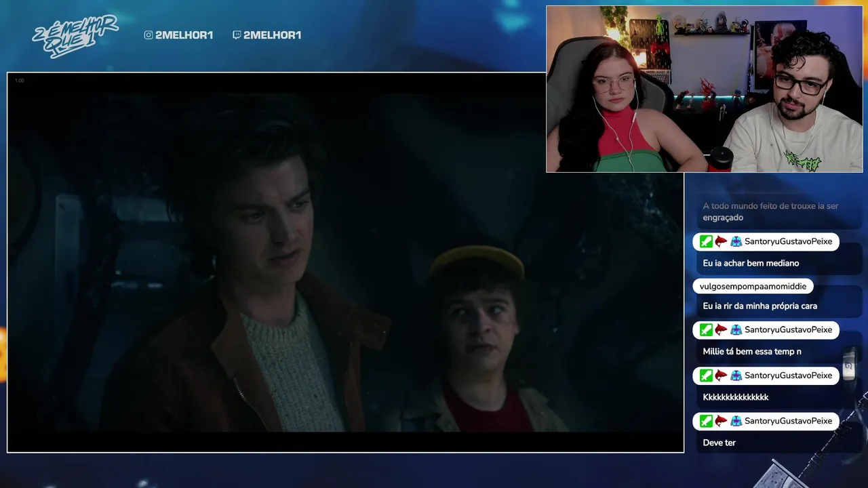Image resolution: width=868 pixels, height=488 pixels.
Task: Select username vulgosempompaamomiddie in chat
Action: [x=753, y=286]
